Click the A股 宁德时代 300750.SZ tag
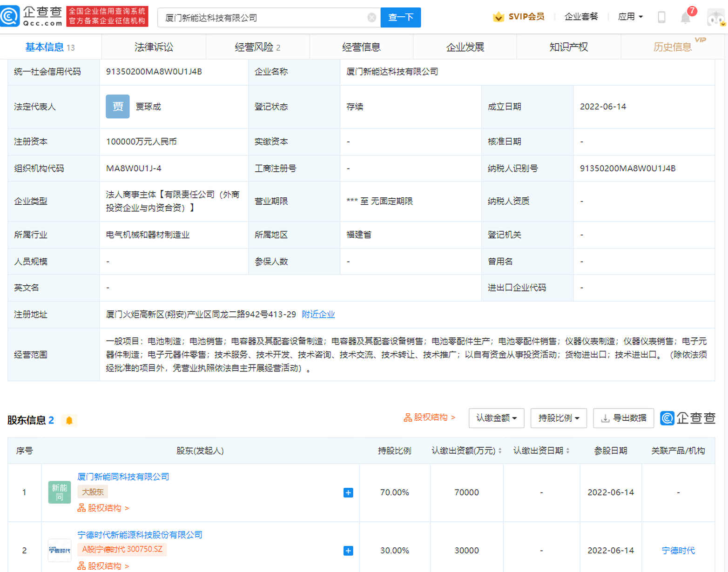The width and height of the screenshot is (728, 572). pos(122,549)
